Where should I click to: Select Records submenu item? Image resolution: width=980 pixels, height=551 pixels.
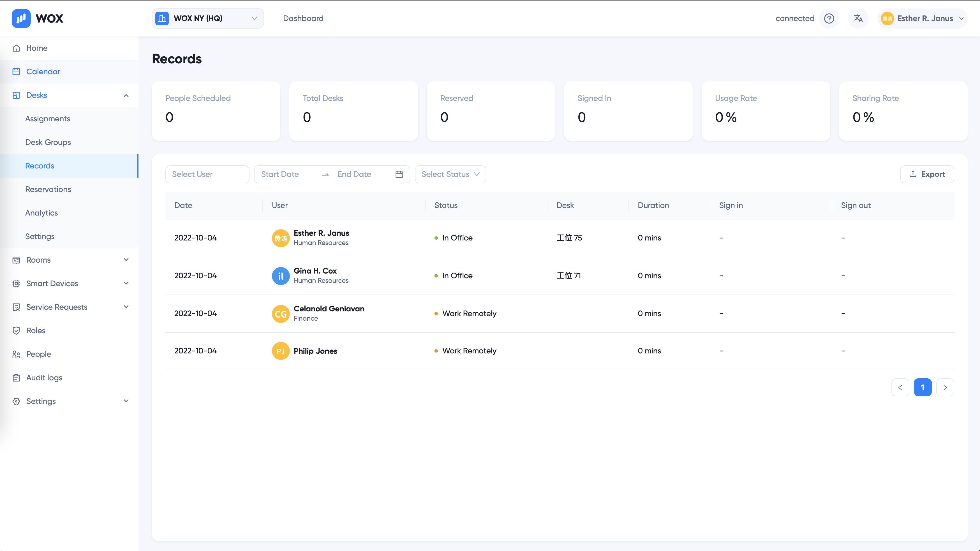(x=69, y=166)
